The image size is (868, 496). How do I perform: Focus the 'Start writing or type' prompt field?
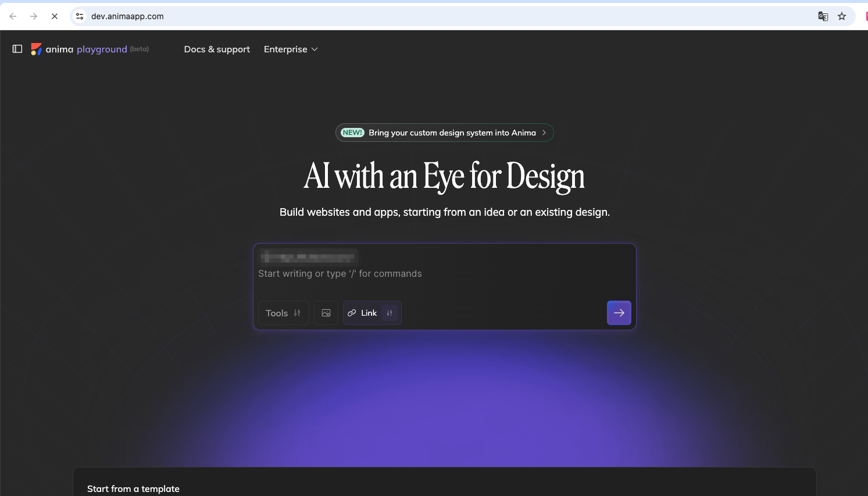pyautogui.click(x=445, y=274)
